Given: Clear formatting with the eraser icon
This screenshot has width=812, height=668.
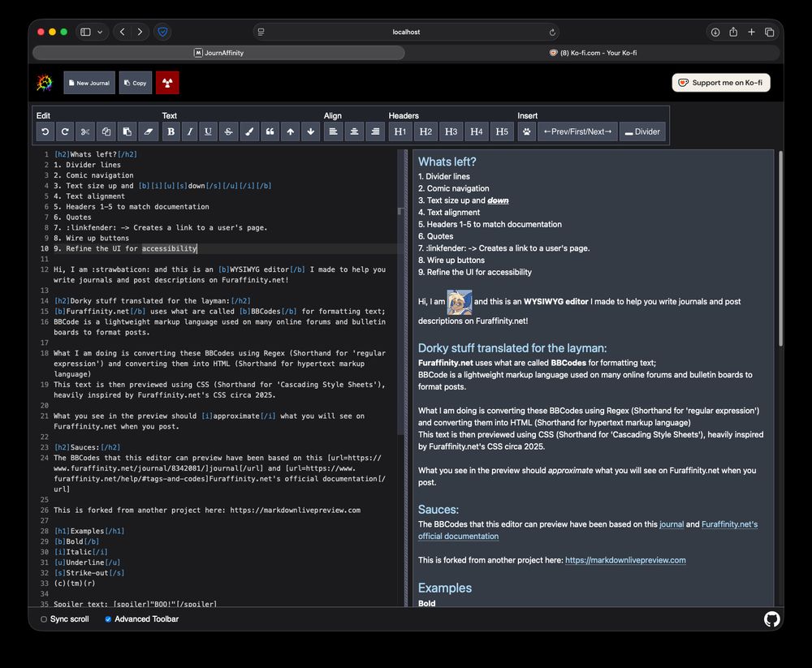Looking at the screenshot, I should [x=148, y=131].
